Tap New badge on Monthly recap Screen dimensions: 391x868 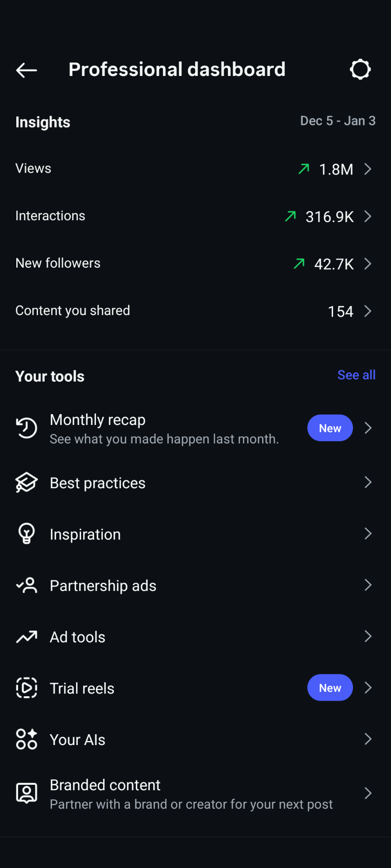click(330, 428)
